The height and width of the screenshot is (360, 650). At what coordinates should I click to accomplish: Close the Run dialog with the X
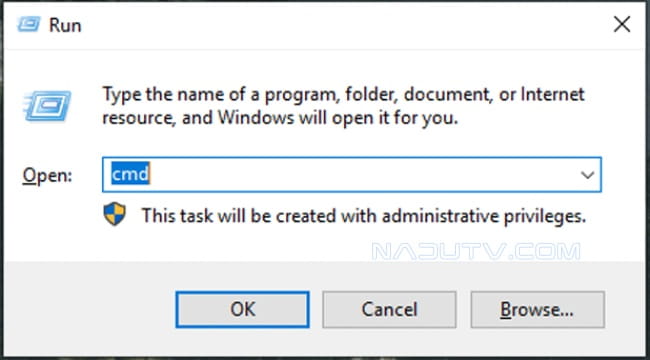[x=622, y=25]
